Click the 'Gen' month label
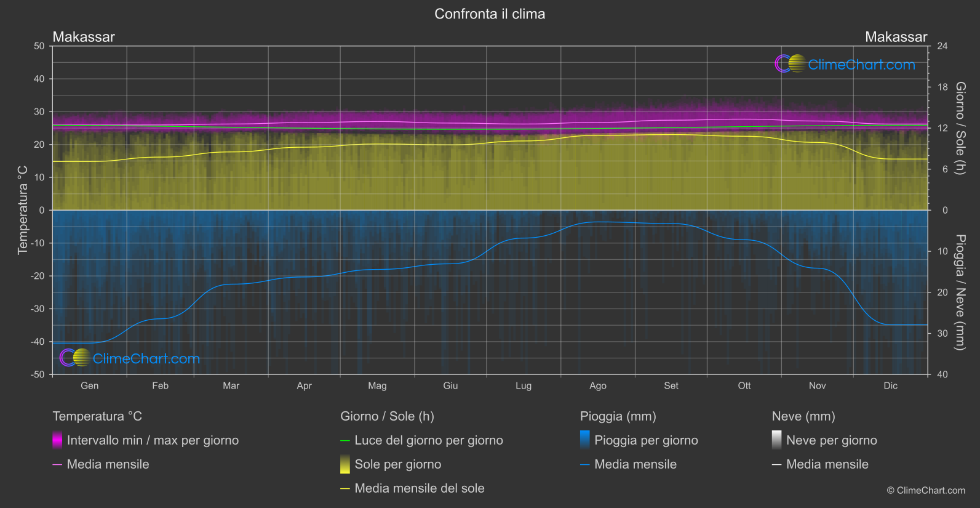This screenshot has height=508, width=980. (89, 385)
